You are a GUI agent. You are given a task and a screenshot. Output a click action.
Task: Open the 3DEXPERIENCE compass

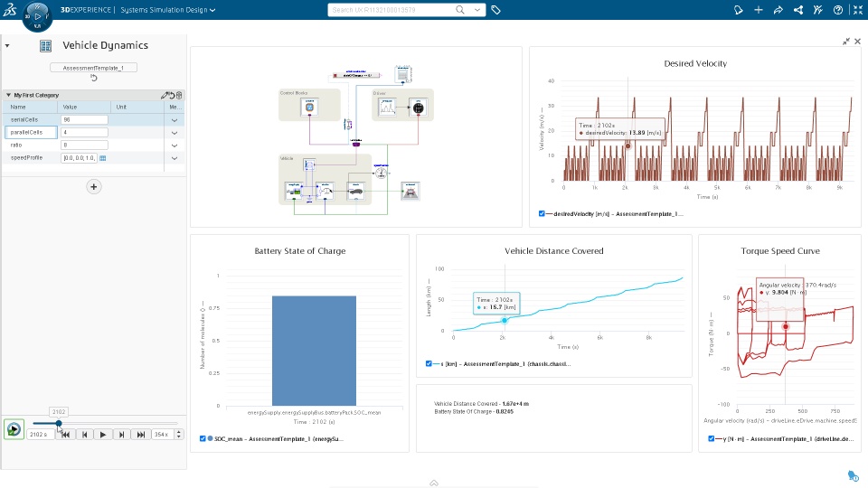tap(37, 16)
